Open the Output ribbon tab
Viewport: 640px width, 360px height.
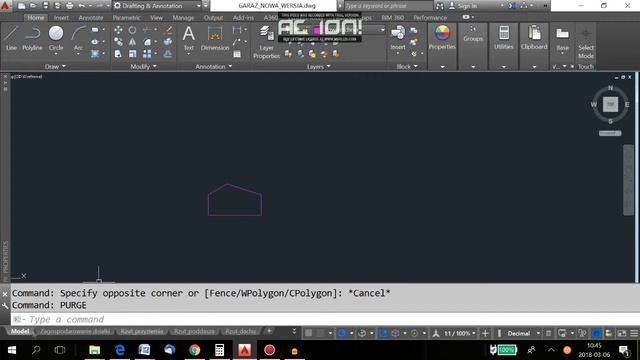213,18
